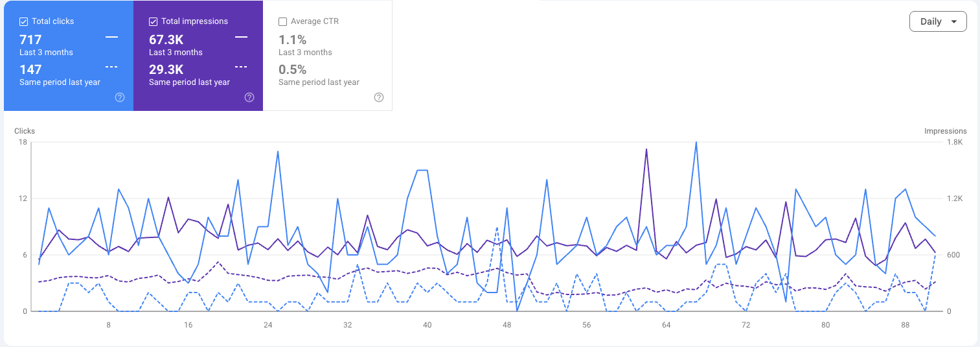This screenshot has width=980, height=347.
Task: Click help icon on Total clicks card
Action: [x=120, y=97]
